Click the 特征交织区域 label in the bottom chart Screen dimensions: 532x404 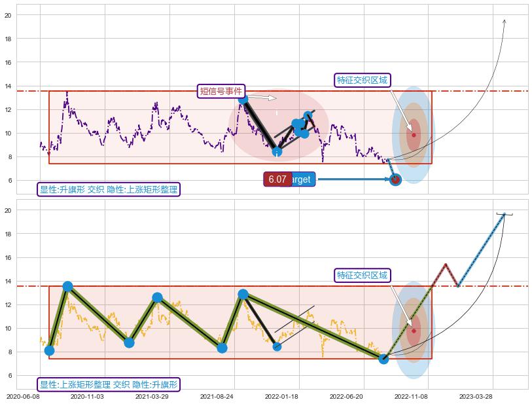tap(362, 275)
